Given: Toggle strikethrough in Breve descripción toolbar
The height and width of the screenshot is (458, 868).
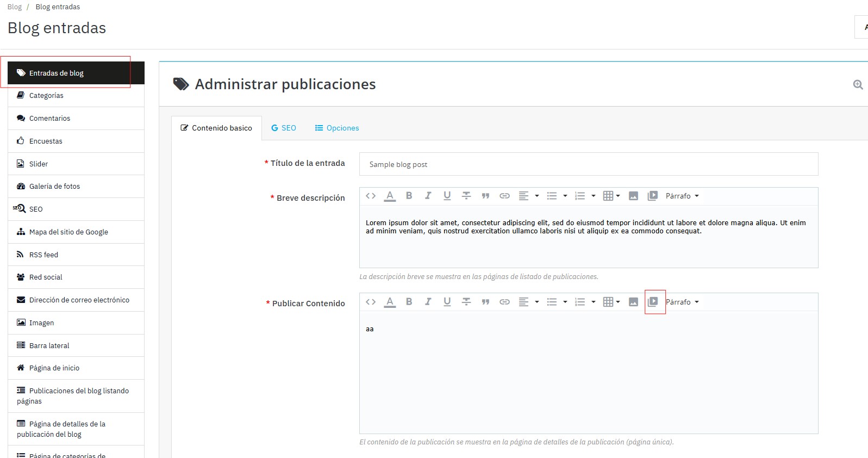Looking at the screenshot, I should tap(466, 196).
